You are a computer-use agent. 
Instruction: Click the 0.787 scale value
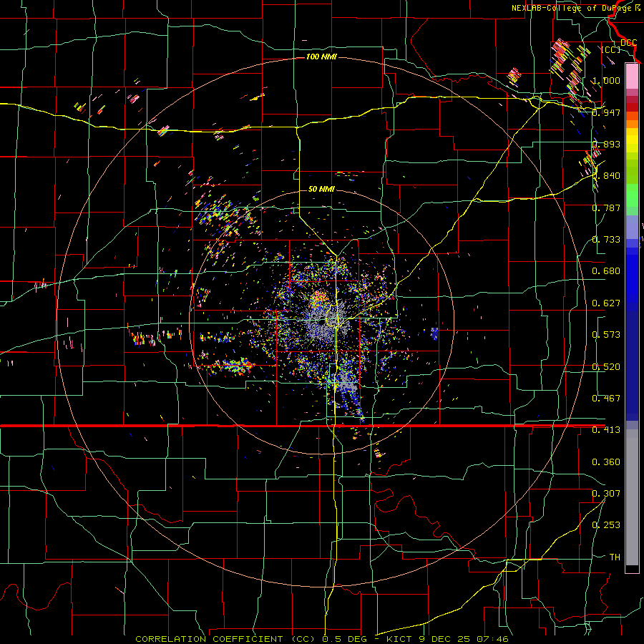[606, 208]
